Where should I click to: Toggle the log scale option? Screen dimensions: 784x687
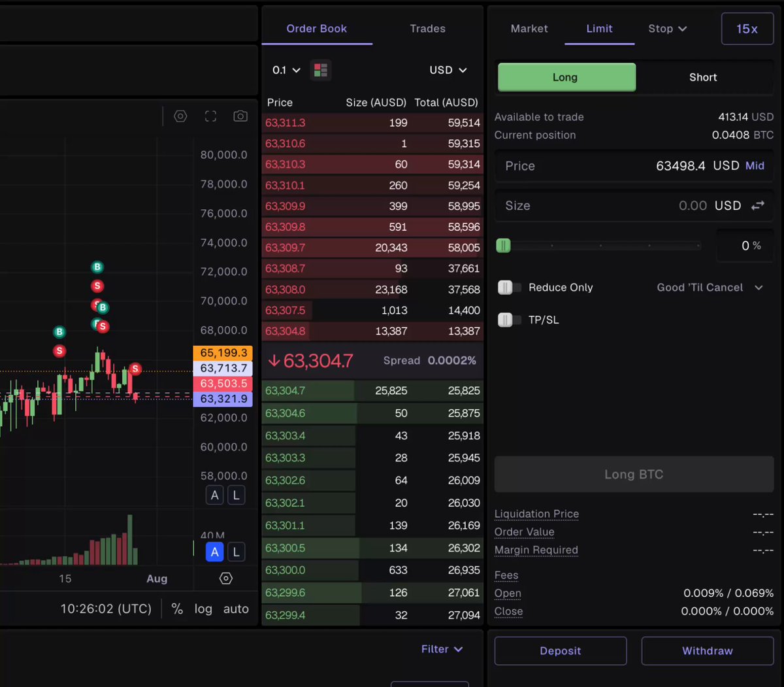click(x=203, y=609)
